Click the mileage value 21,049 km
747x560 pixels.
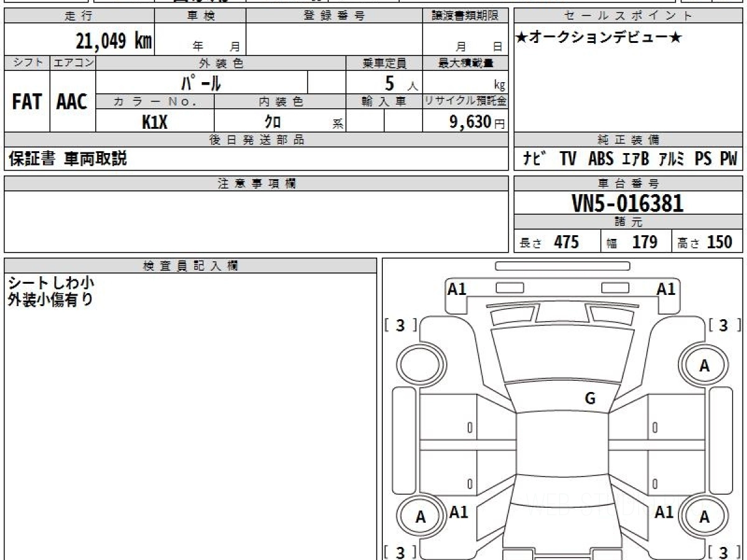(x=114, y=42)
